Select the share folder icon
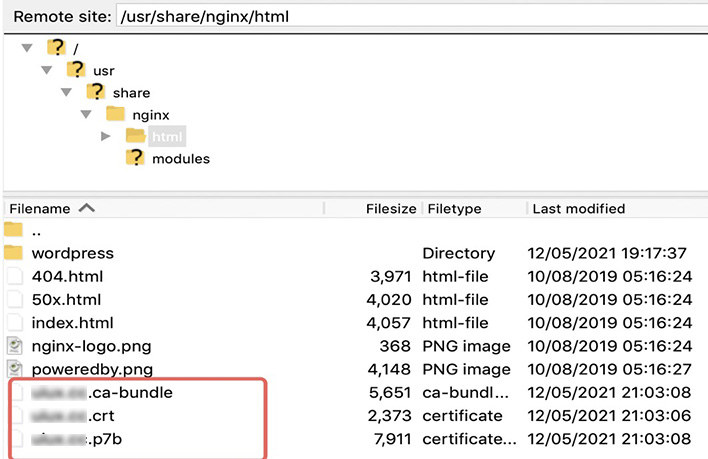708x459 pixels. coord(96,92)
